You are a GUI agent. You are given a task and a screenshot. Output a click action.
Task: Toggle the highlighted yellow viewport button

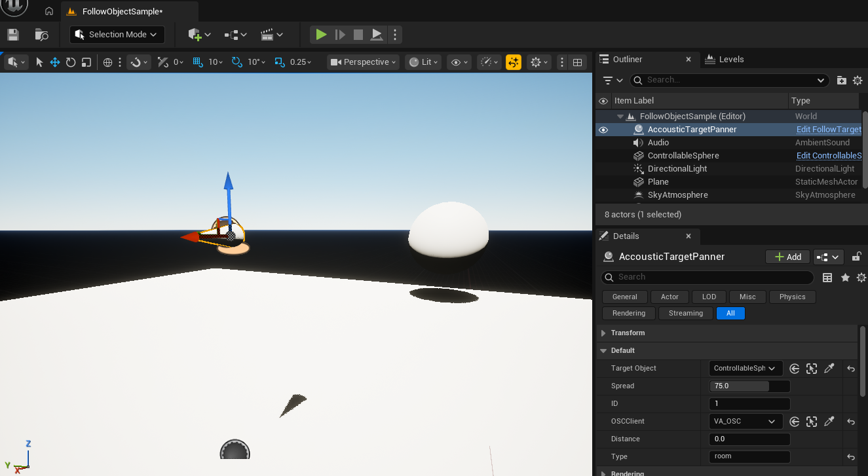[x=514, y=62]
